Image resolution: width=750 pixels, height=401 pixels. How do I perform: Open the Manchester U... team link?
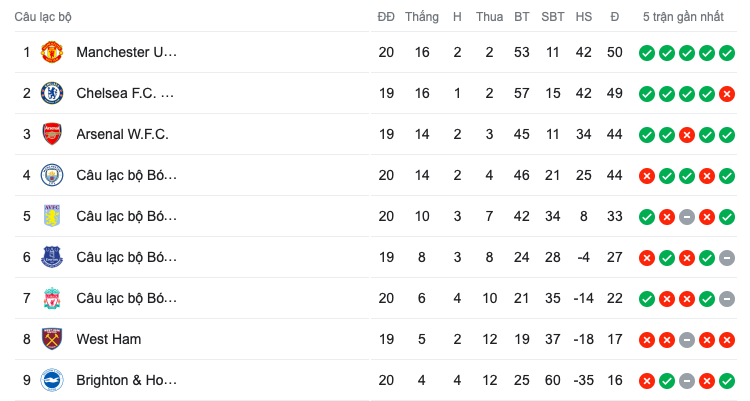click(126, 52)
